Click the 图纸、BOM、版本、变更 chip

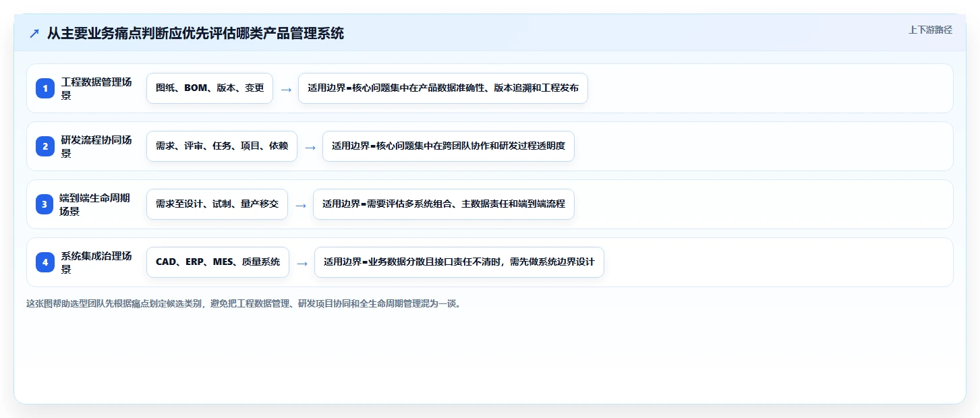click(x=210, y=88)
